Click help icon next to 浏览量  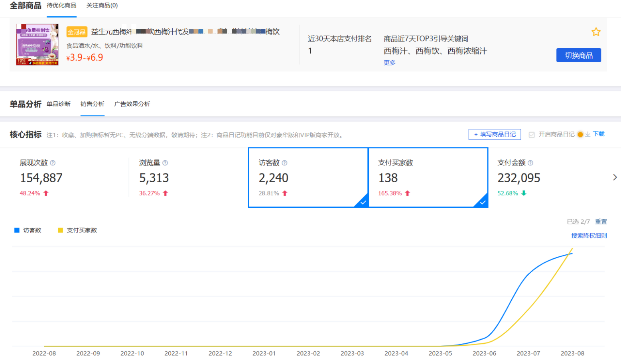point(165,163)
